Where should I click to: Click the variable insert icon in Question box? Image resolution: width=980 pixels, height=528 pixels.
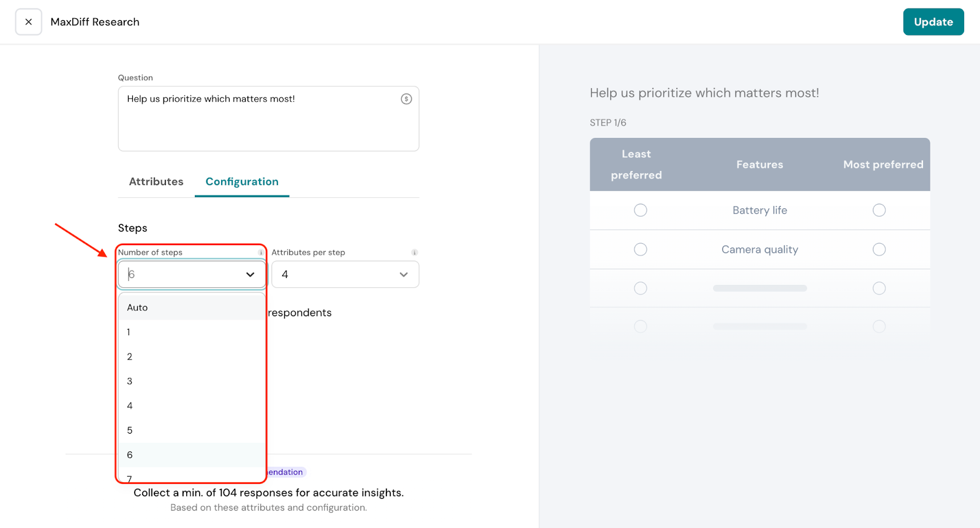click(x=406, y=99)
